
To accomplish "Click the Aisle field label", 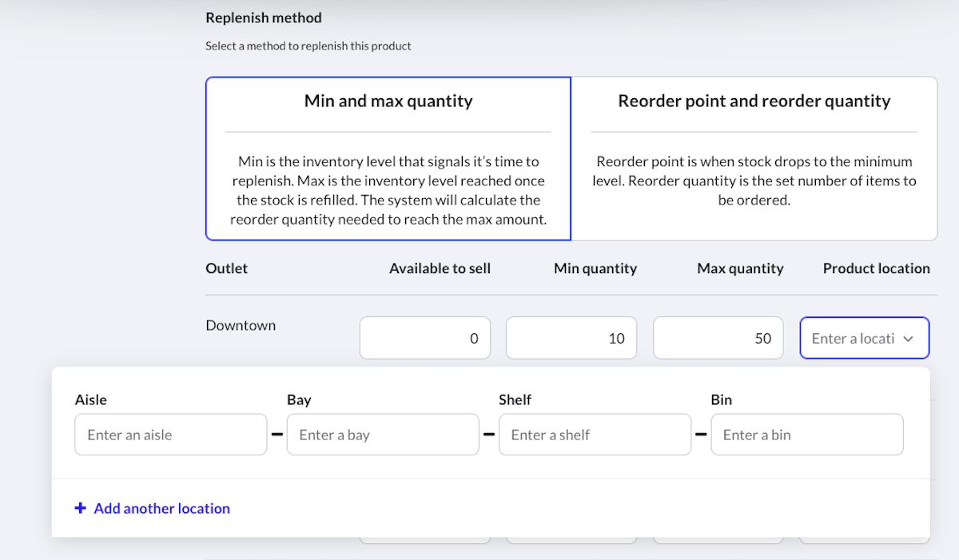I will coord(90,399).
